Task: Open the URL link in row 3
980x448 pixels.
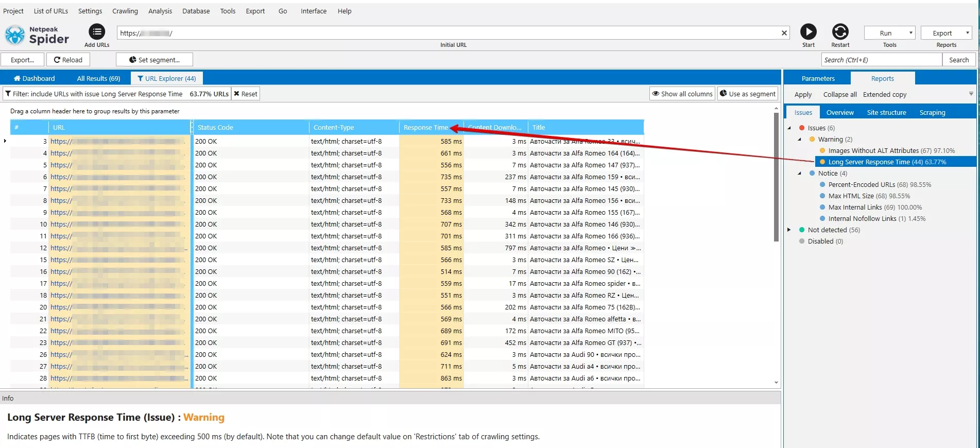Action: tap(117, 141)
